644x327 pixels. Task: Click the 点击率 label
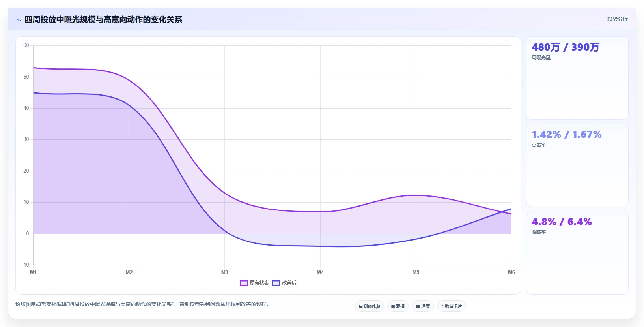(539, 145)
